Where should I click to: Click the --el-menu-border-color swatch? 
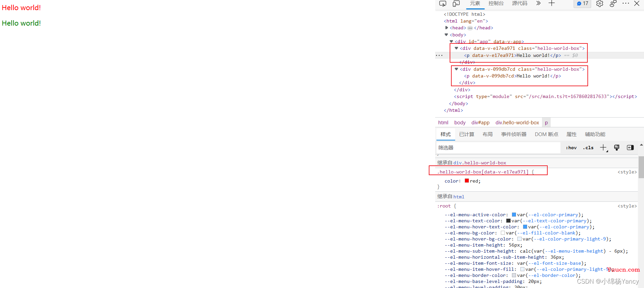[x=514, y=275]
